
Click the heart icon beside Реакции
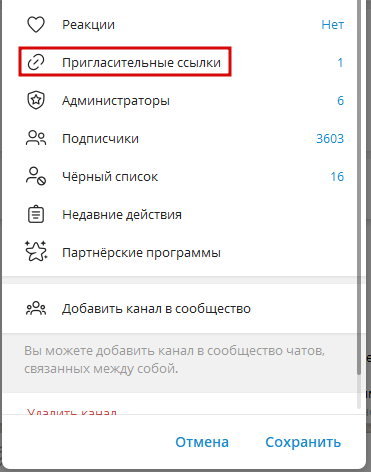click(x=36, y=25)
